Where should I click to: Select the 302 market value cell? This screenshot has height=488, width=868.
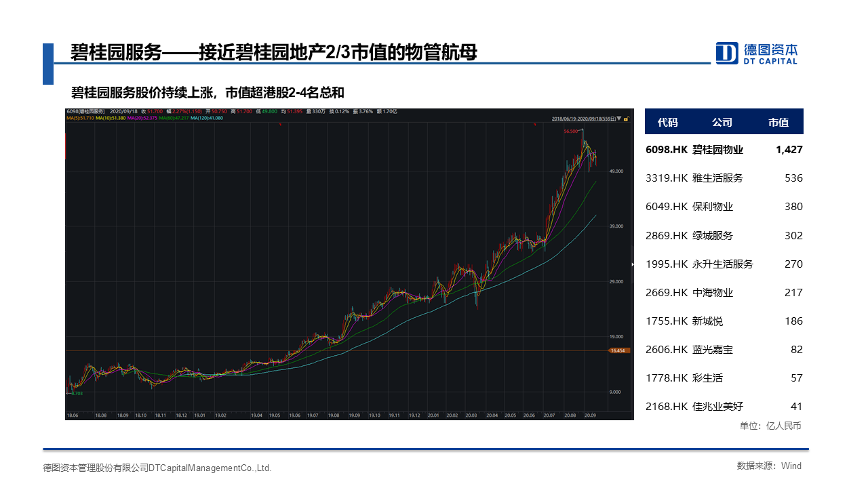click(793, 236)
